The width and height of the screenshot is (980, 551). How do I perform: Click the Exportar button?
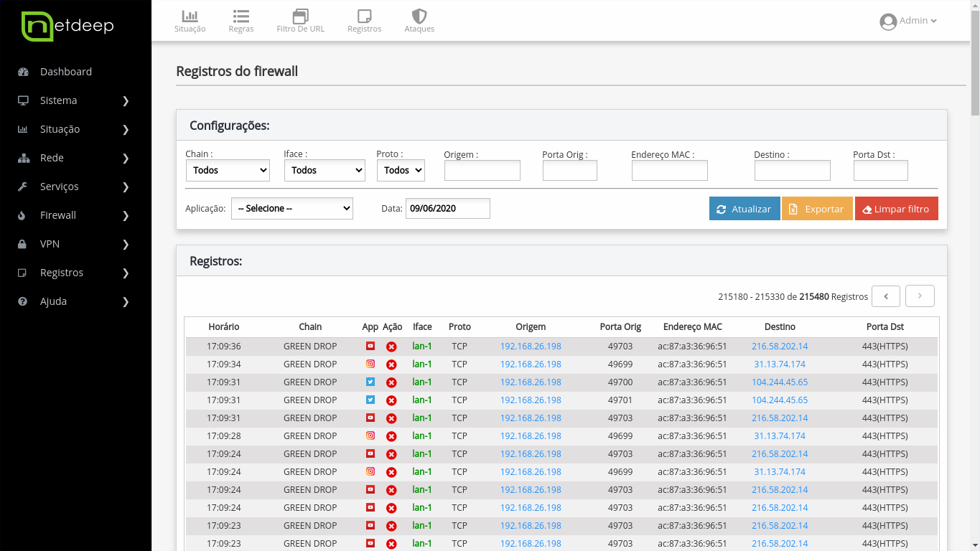816,209
